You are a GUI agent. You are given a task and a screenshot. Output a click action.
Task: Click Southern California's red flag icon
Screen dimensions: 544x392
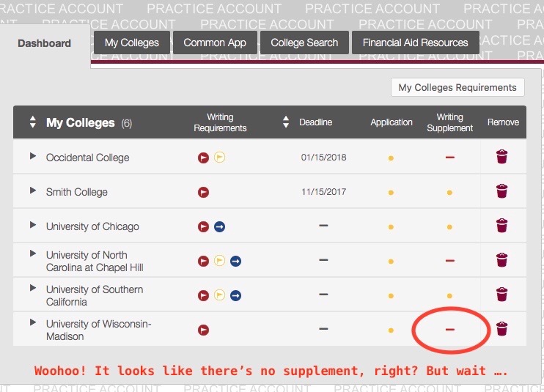coord(203,295)
